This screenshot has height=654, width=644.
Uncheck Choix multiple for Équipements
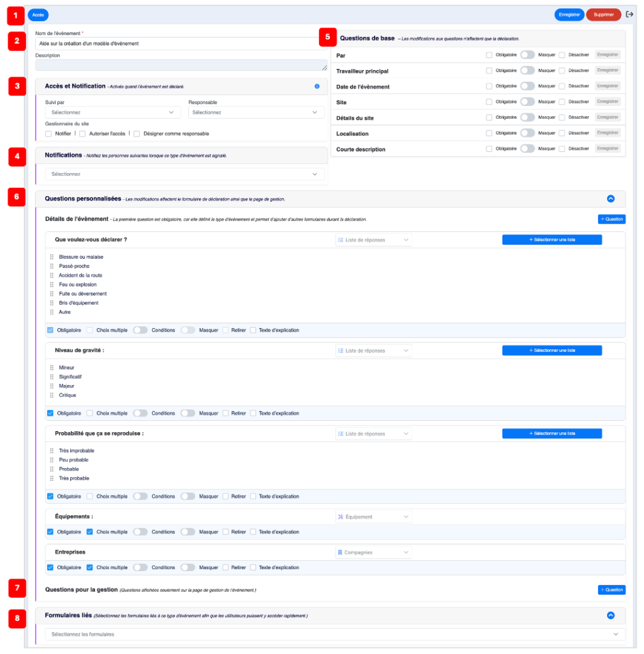tap(89, 532)
